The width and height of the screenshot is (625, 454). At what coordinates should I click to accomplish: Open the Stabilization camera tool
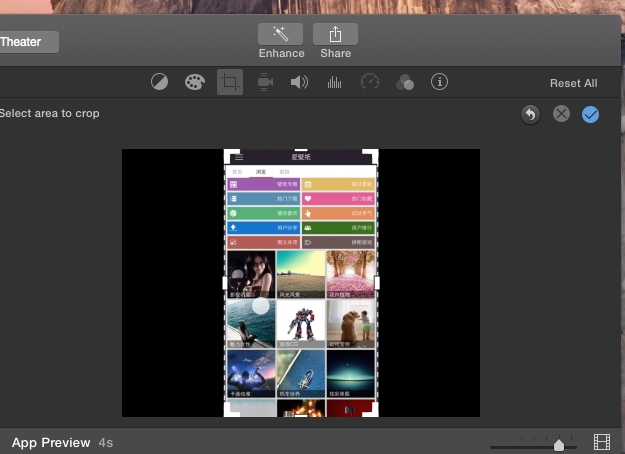point(265,82)
